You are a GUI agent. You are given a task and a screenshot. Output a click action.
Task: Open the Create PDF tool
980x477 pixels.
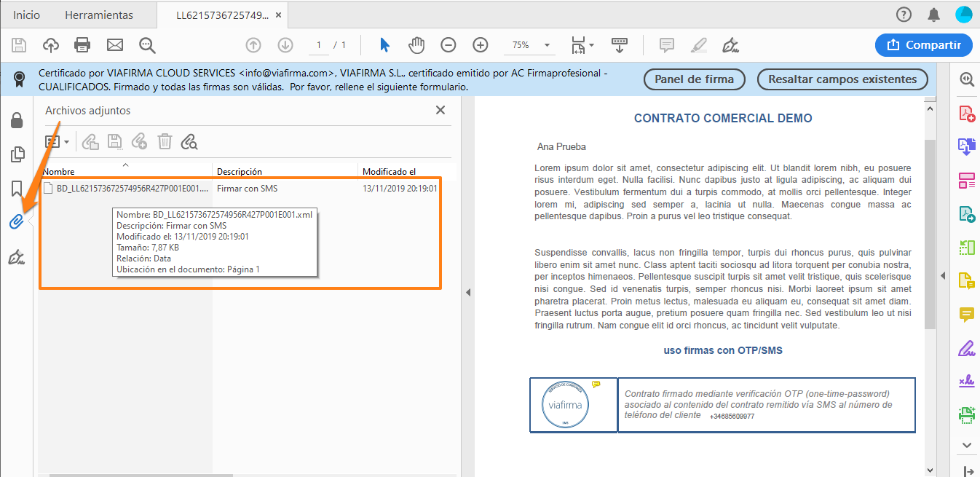click(x=967, y=114)
